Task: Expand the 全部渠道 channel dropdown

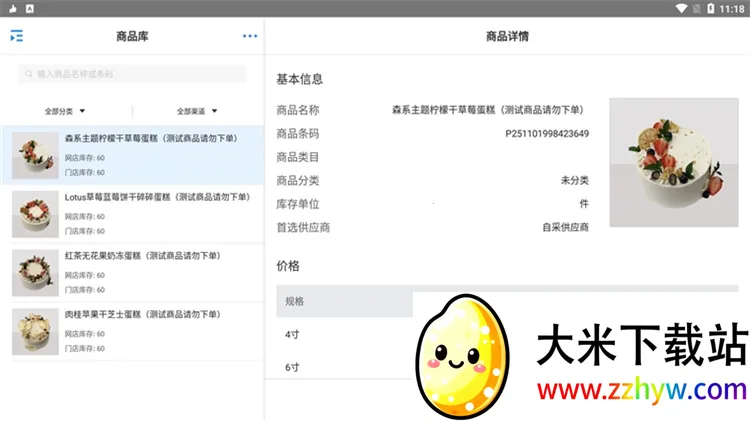Action: click(x=197, y=111)
